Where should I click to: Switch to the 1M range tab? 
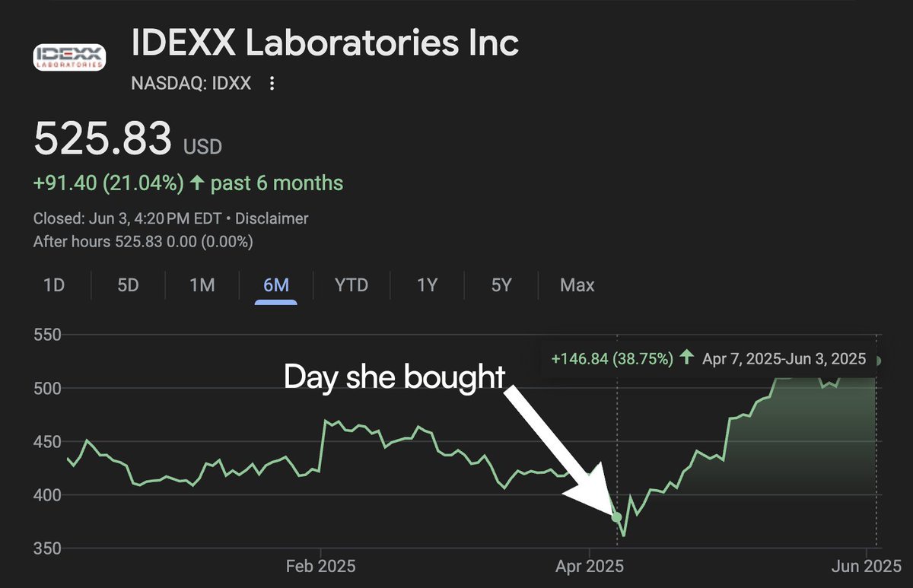tap(202, 285)
